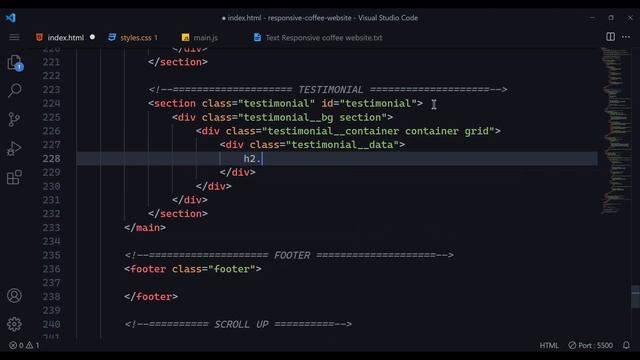Click the closing </section> tag on line 232

178,213
